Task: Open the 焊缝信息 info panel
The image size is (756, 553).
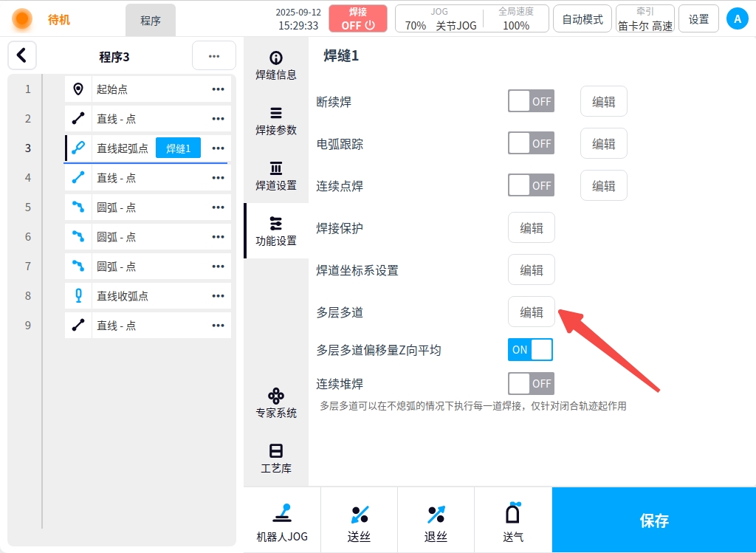Action: (x=276, y=65)
